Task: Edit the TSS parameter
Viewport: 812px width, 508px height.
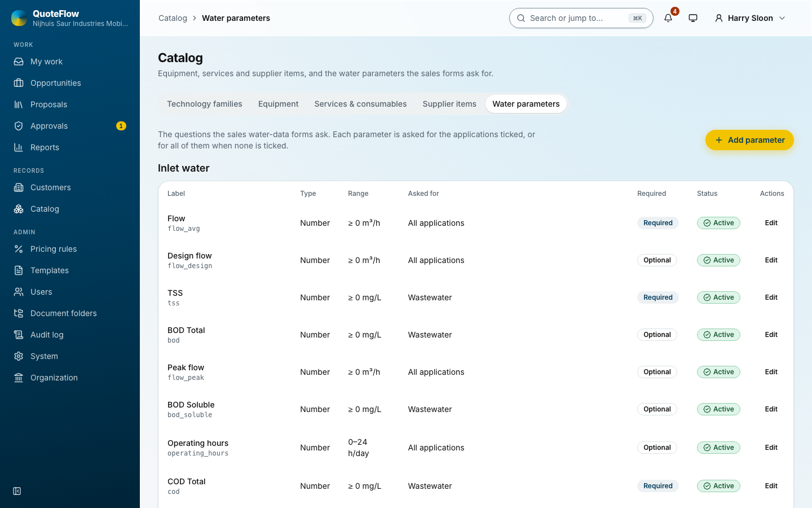Action: (771, 297)
